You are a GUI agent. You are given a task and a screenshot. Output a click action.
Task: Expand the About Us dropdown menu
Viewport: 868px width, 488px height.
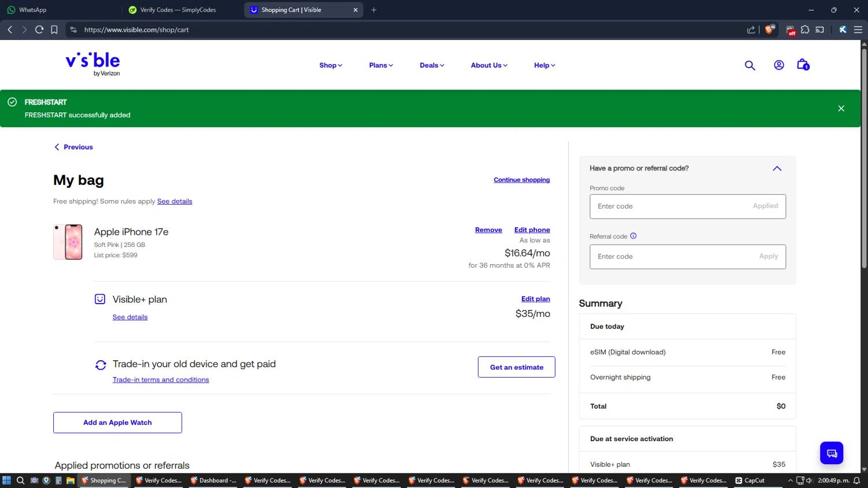point(489,65)
